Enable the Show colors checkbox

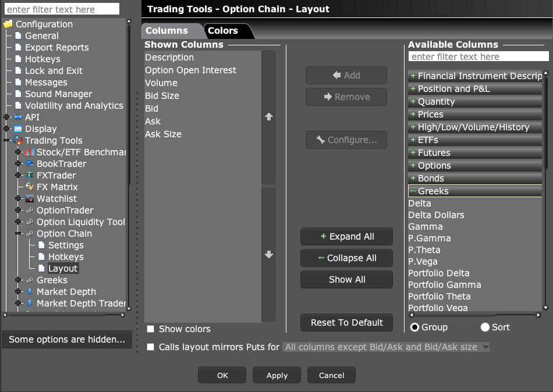(x=151, y=329)
